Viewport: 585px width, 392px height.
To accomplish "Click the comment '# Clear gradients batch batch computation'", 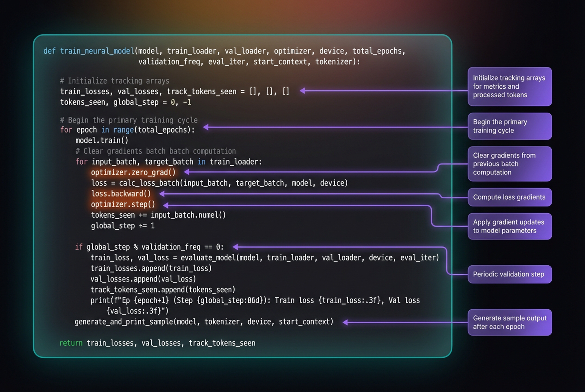I will tap(156, 151).
